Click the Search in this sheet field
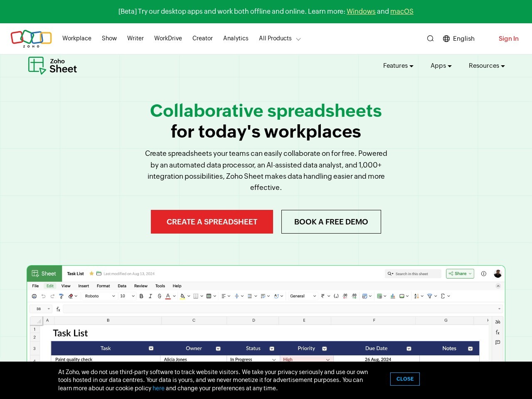This screenshot has width=532, height=399. 413,273
